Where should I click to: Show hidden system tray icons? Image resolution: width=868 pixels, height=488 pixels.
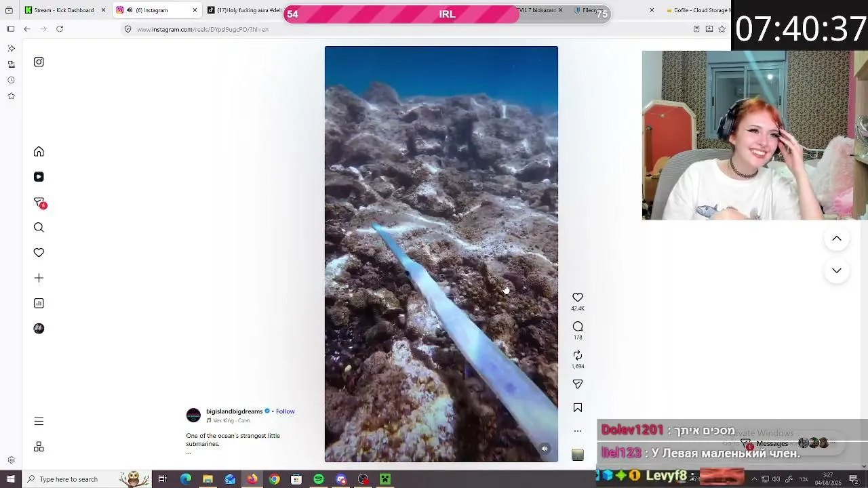pos(754,479)
